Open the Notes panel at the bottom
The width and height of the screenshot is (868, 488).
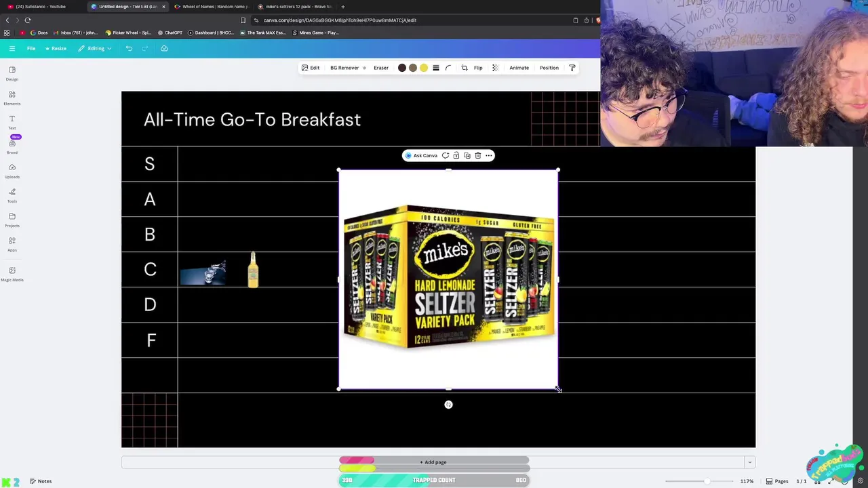(x=41, y=481)
